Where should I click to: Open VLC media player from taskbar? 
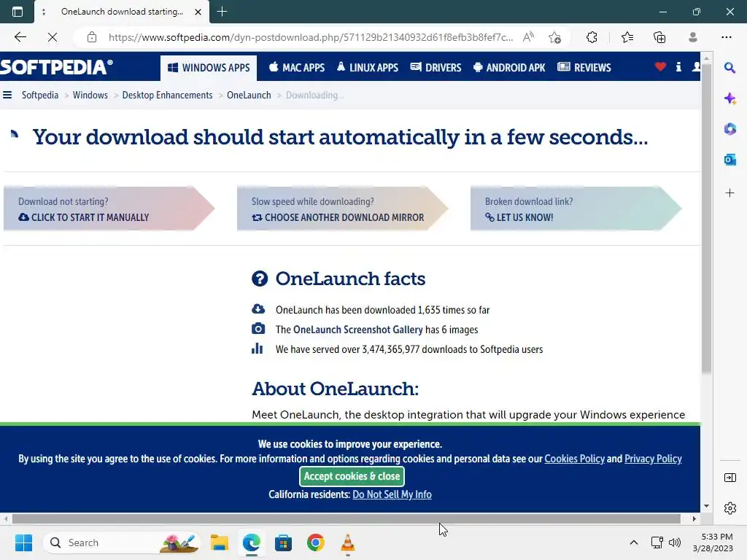[x=348, y=542]
